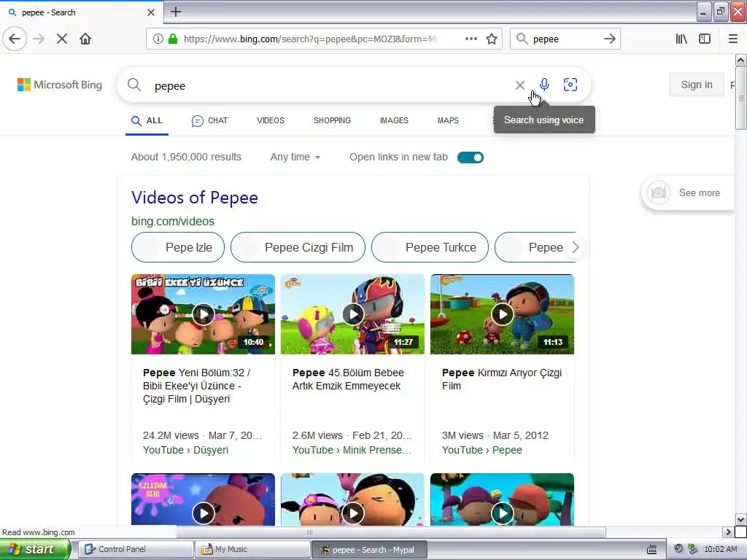The image size is (747, 560).
Task: Open Bing visual search camera icon
Action: (570, 85)
